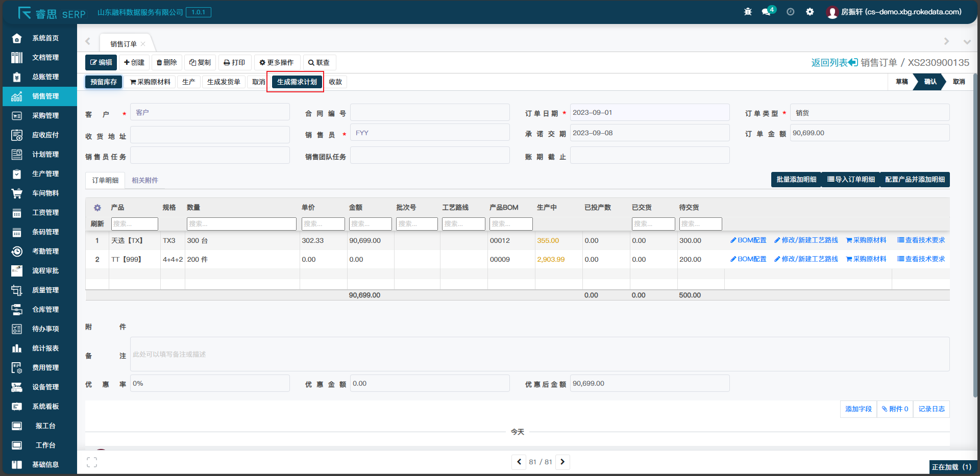The width and height of the screenshot is (980, 476).
Task: Click 返回列表 link
Action: click(x=834, y=63)
